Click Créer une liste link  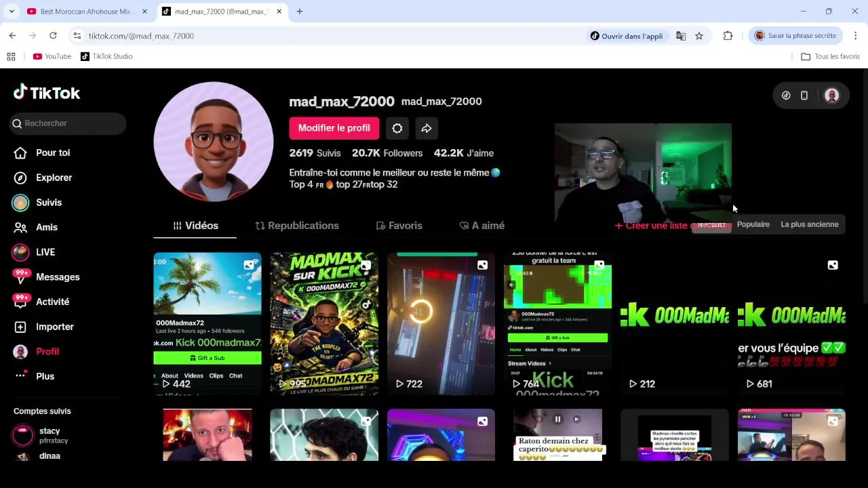(x=651, y=226)
